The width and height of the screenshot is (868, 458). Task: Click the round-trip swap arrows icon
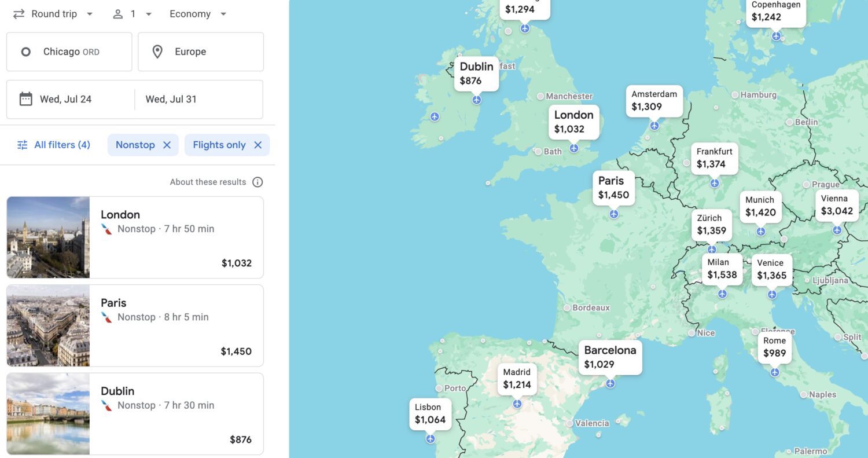[x=19, y=13]
